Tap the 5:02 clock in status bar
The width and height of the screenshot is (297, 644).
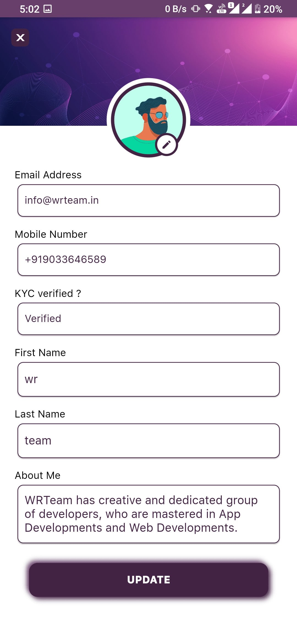point(29,9)
